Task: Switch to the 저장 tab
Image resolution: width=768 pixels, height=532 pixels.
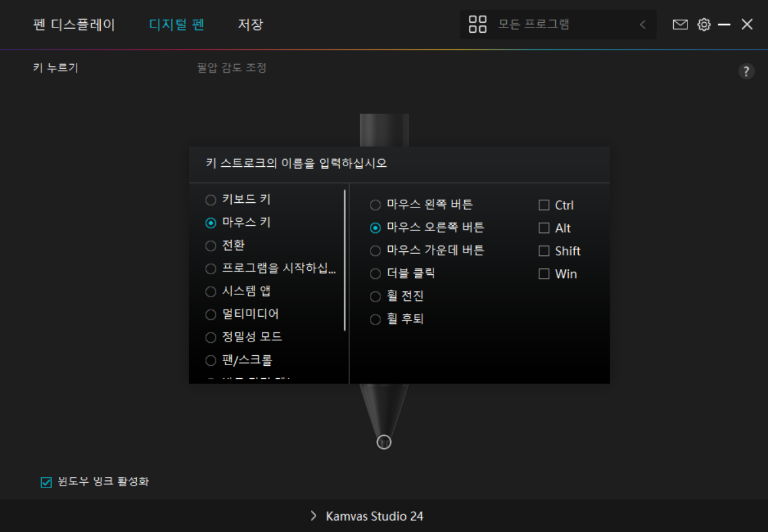Action: tap(249, 24)
